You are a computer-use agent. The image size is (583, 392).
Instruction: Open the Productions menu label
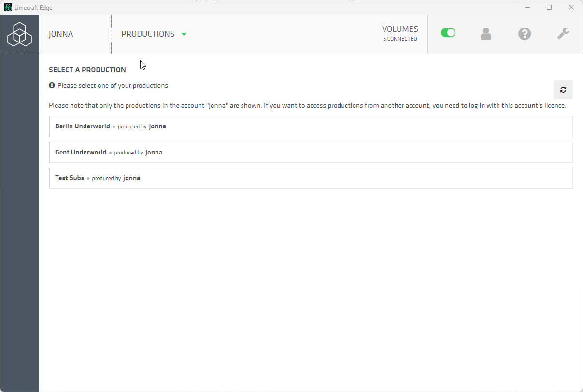148,34
